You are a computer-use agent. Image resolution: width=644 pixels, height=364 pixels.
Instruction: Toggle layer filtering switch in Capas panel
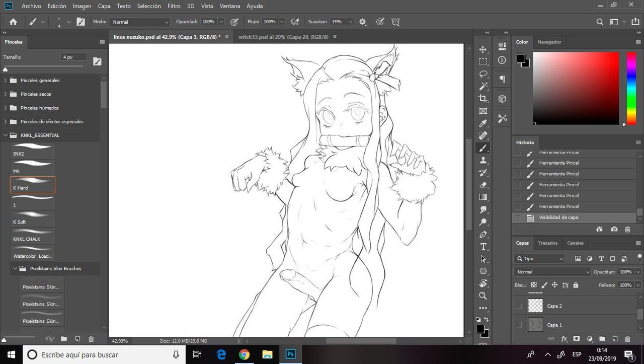[x=639, y=257]
